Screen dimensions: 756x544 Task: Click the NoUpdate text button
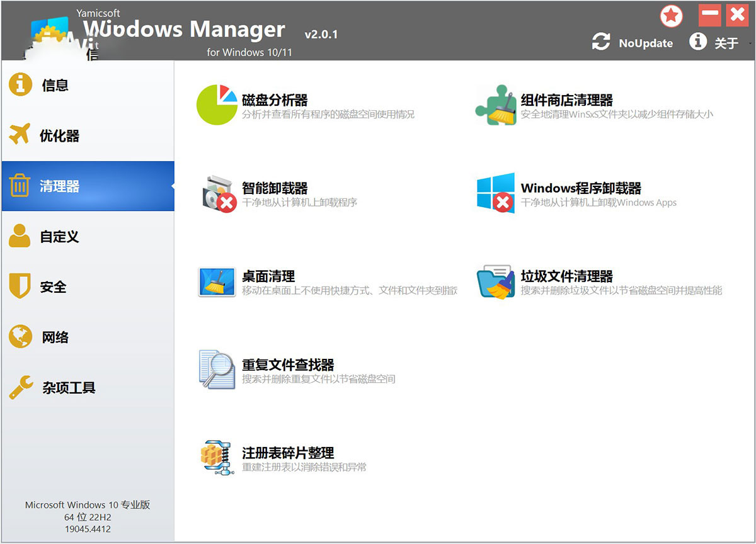[646, 43]
